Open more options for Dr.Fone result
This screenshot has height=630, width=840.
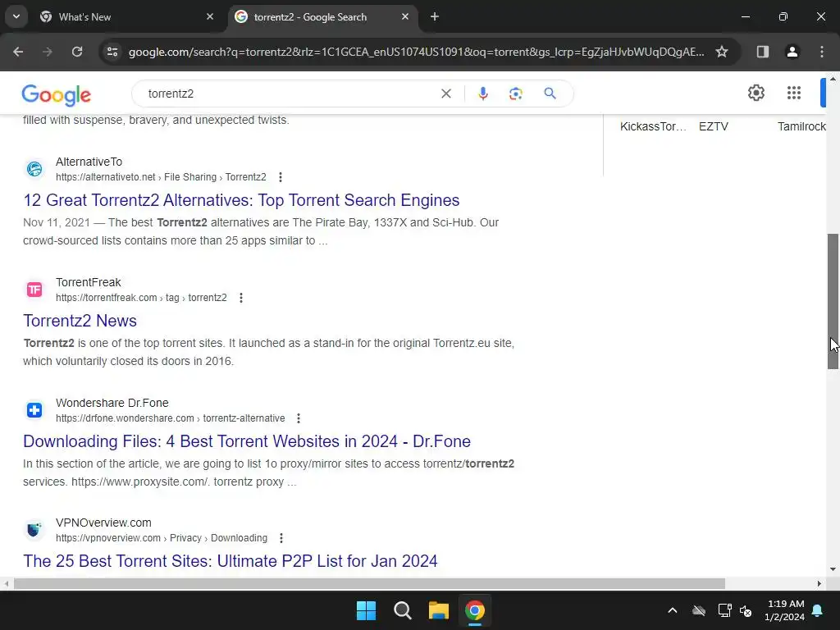[299, 418]
